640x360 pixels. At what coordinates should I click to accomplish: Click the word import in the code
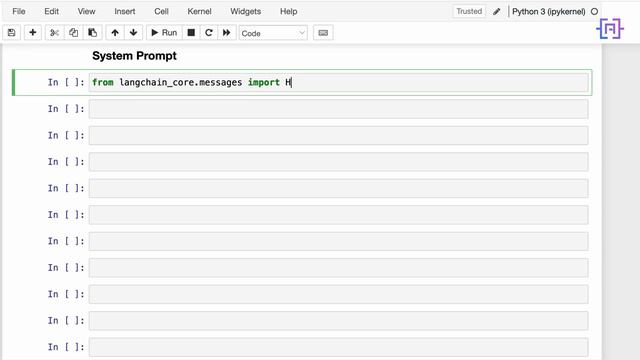[264, 82]
